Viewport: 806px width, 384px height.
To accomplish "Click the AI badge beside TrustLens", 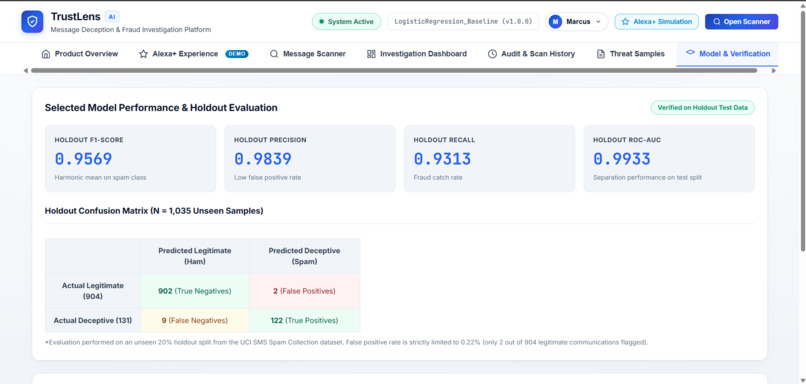I will click(x=112, y=16).
